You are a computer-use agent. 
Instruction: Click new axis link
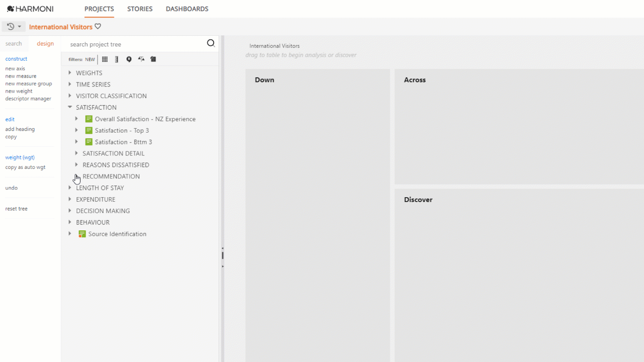tap(15, 69)
